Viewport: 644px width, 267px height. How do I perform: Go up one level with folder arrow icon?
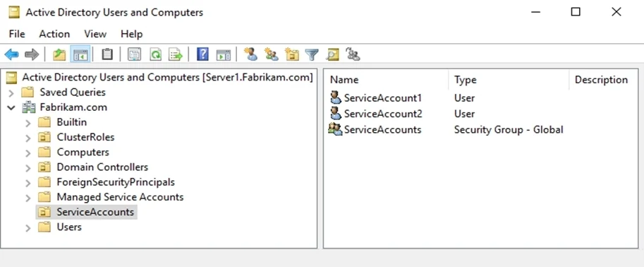(x=59, y=54)
